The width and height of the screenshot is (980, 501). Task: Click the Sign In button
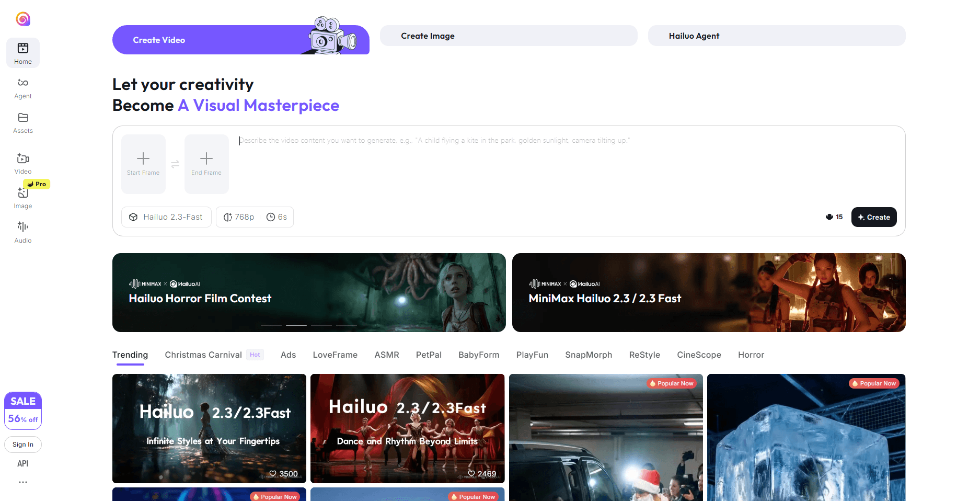[23, 445]
